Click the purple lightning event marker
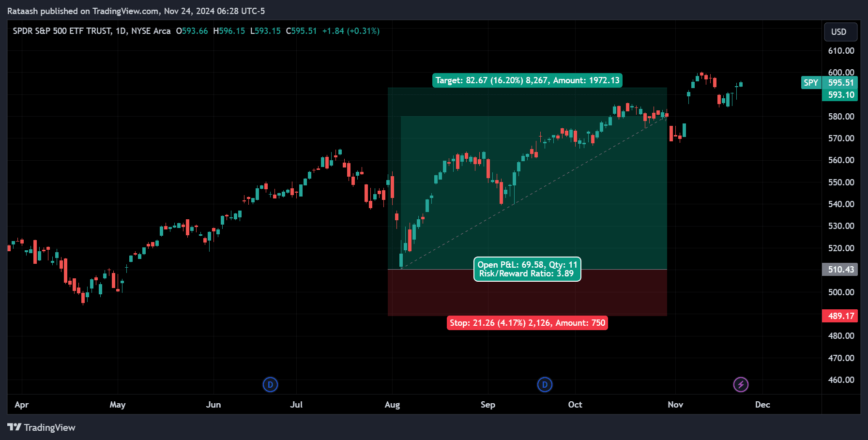This screenshot has height=440, width=868. point(741,385)
